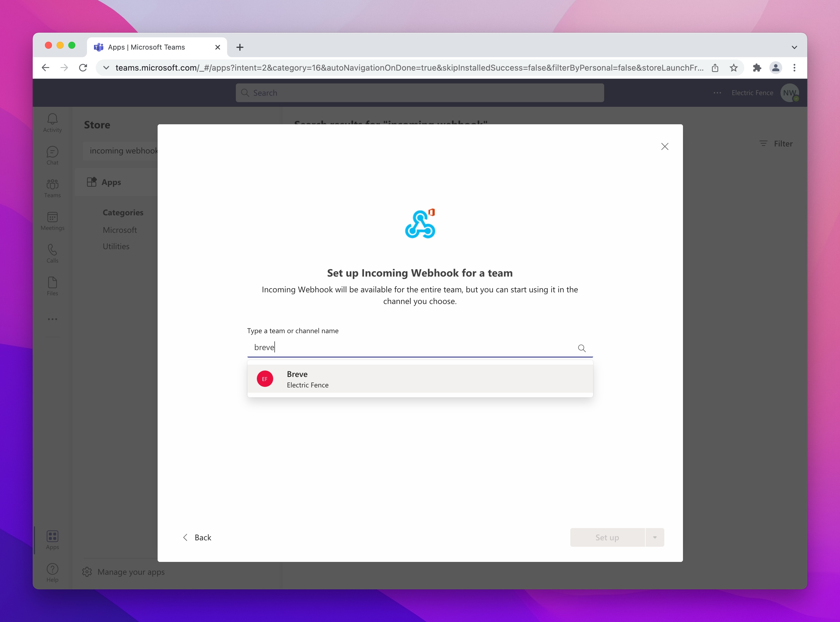
Task: Expand the site info chevron in address bar
Action: pos(106,68)
